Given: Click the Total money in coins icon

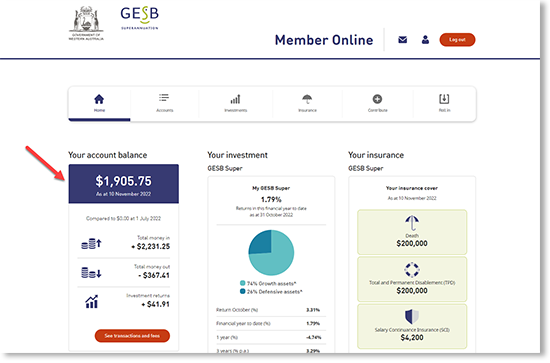Looking at the screenshot, I should (91, 243).
